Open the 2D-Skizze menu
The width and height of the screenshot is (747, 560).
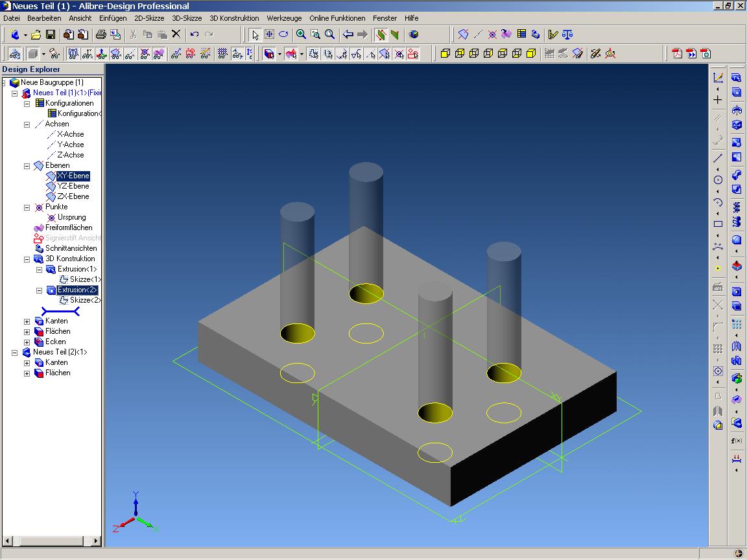pos(149,18)
